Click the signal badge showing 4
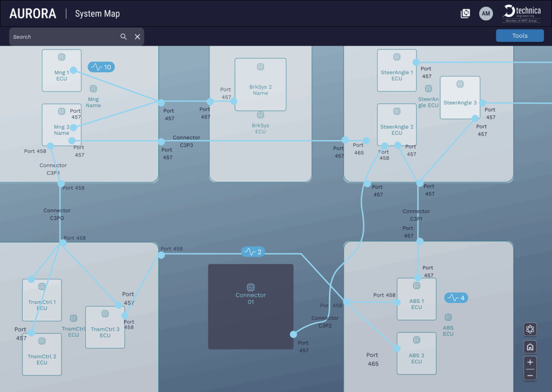 [456, 298]
